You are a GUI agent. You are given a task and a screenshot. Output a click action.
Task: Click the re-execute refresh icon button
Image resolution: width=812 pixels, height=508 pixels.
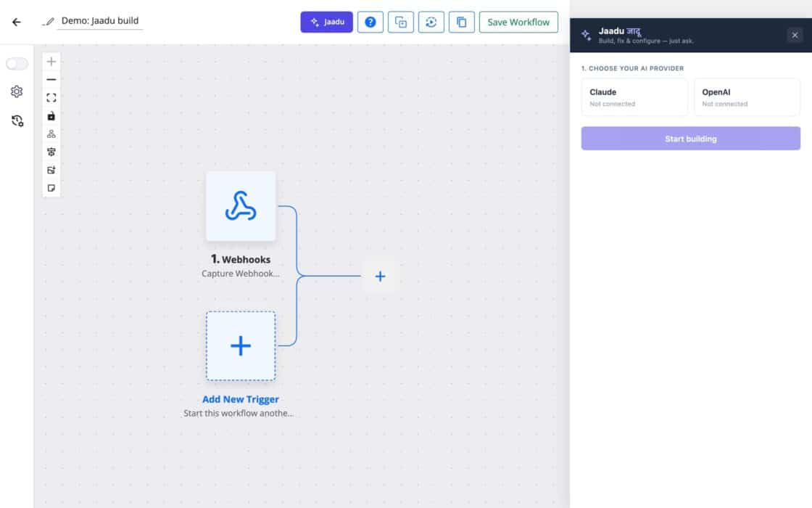point(431,22)
